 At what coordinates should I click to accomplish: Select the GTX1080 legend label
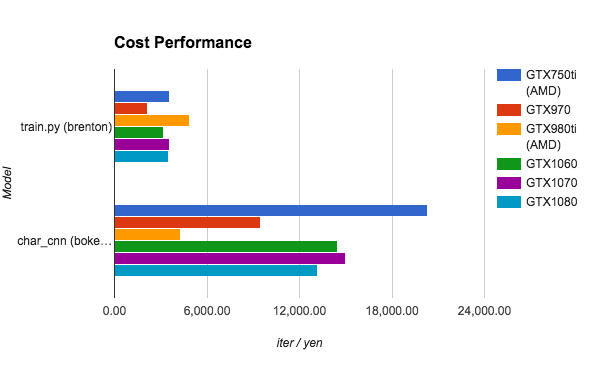point(551,202)
